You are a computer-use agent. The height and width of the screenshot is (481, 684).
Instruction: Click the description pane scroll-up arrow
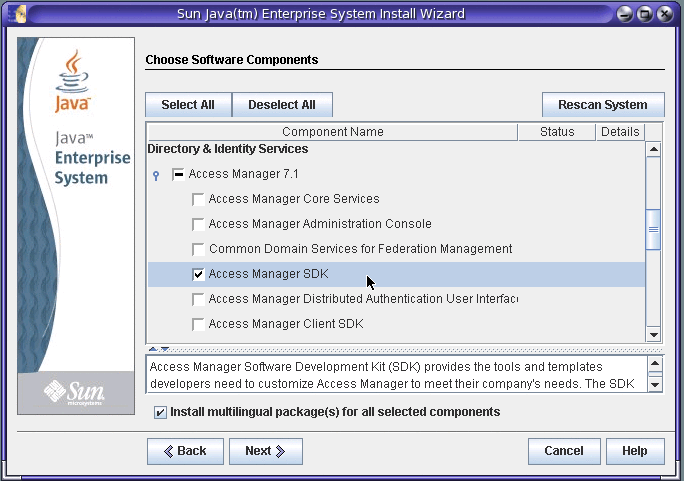(655, 364)
